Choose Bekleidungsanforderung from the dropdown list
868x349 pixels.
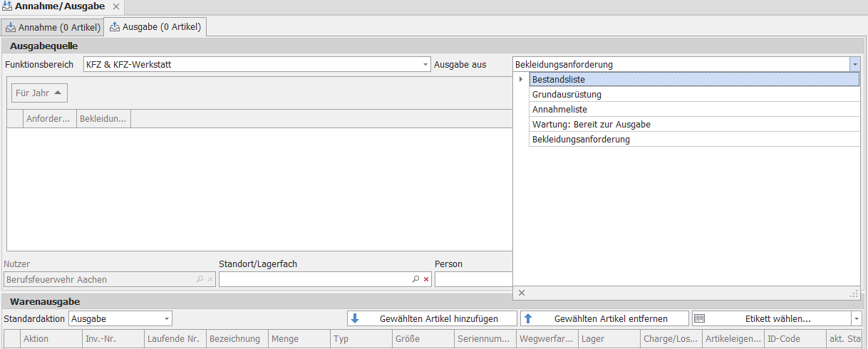pos(581,140)
